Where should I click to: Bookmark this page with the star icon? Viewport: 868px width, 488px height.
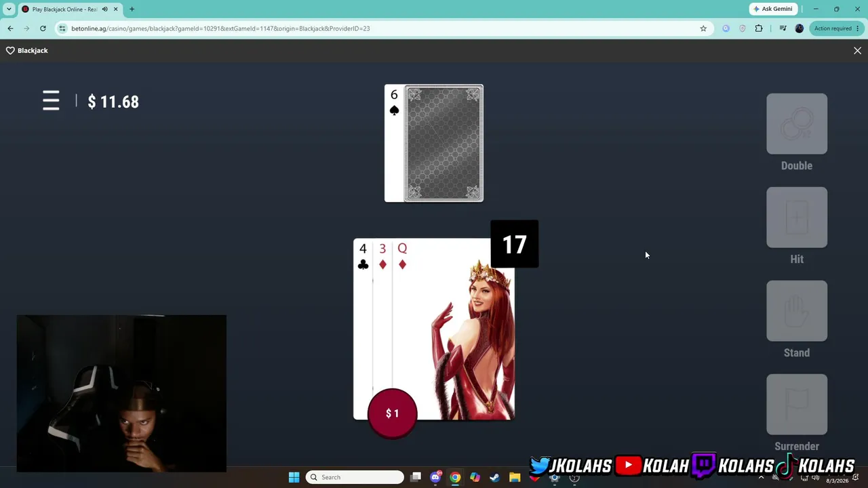[x=703, y=28]
